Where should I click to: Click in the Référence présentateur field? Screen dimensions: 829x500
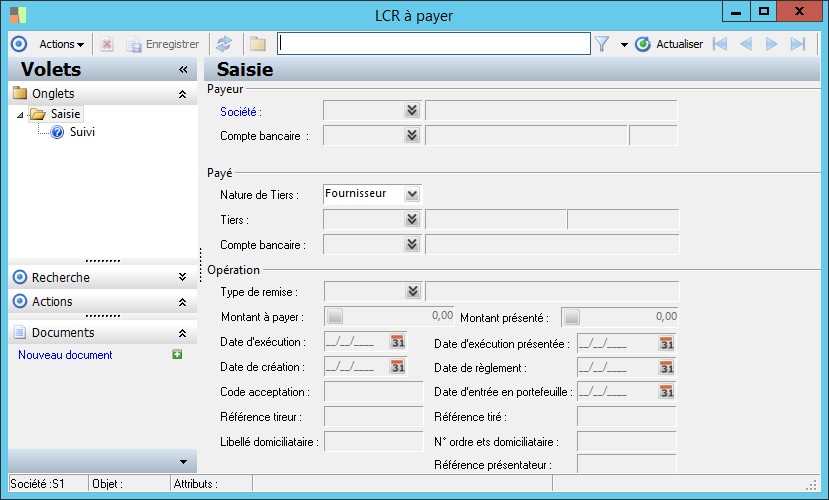point(627,464)
